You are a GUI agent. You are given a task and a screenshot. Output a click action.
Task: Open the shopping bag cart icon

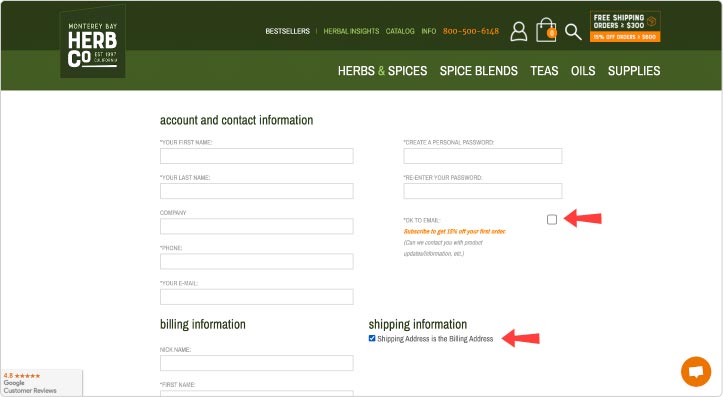click(x=546, y=30)
